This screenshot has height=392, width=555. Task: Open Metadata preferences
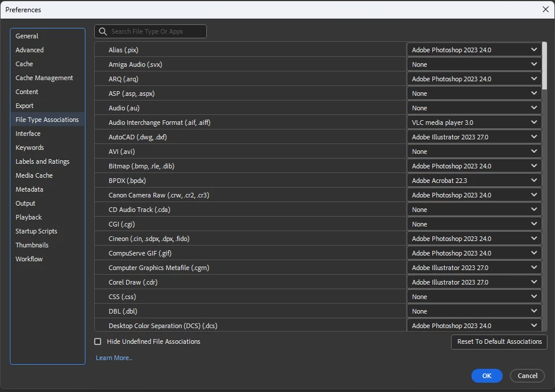pos(30,189)
